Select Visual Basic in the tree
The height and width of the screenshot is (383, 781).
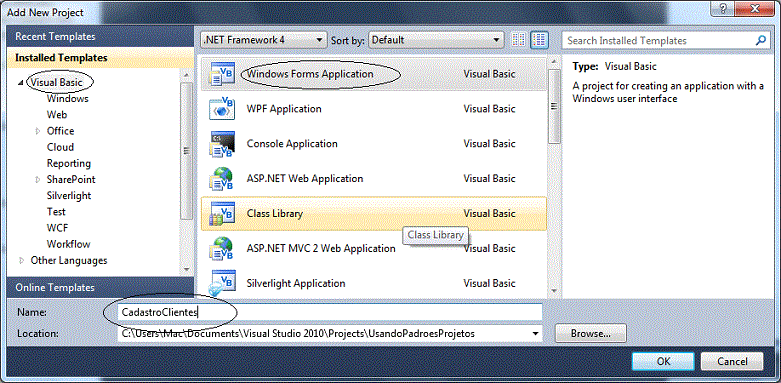pos(56,82)
